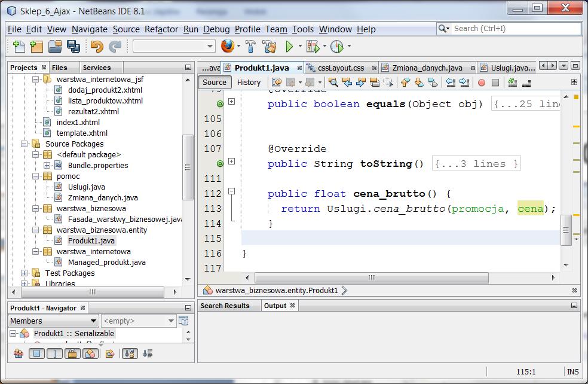Open the Navigate menu
The width and height of the screenshot is (588, 384).
90,29
